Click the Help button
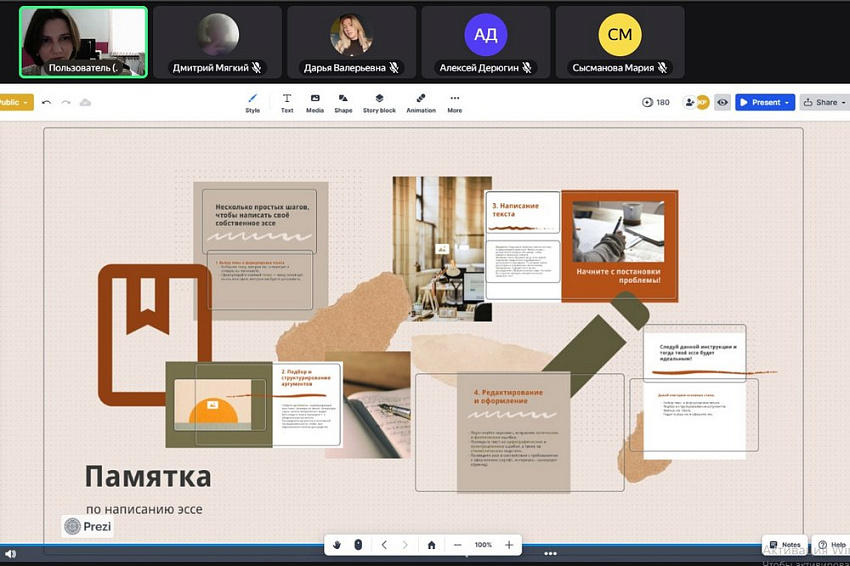Screen dimensions: 850x566 tap(832, 545)
